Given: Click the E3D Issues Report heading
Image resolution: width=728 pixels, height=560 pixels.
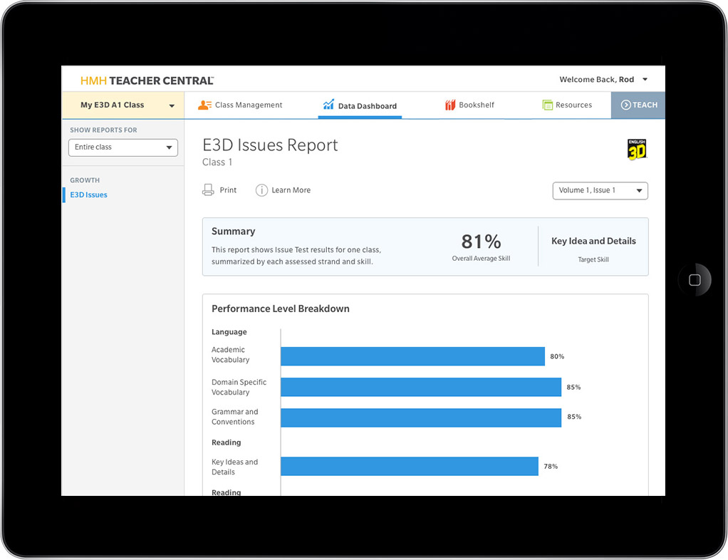Looking at the screenshot, I should (x=270, y=145).
